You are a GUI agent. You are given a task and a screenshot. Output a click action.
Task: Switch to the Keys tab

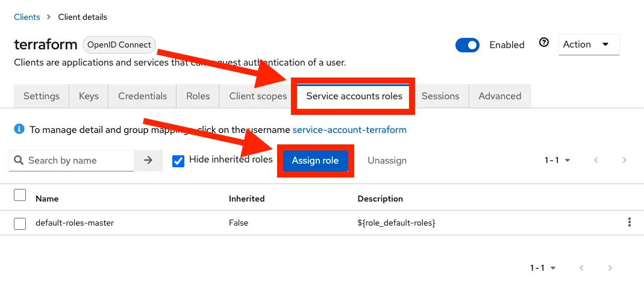(x=89, y=96)
